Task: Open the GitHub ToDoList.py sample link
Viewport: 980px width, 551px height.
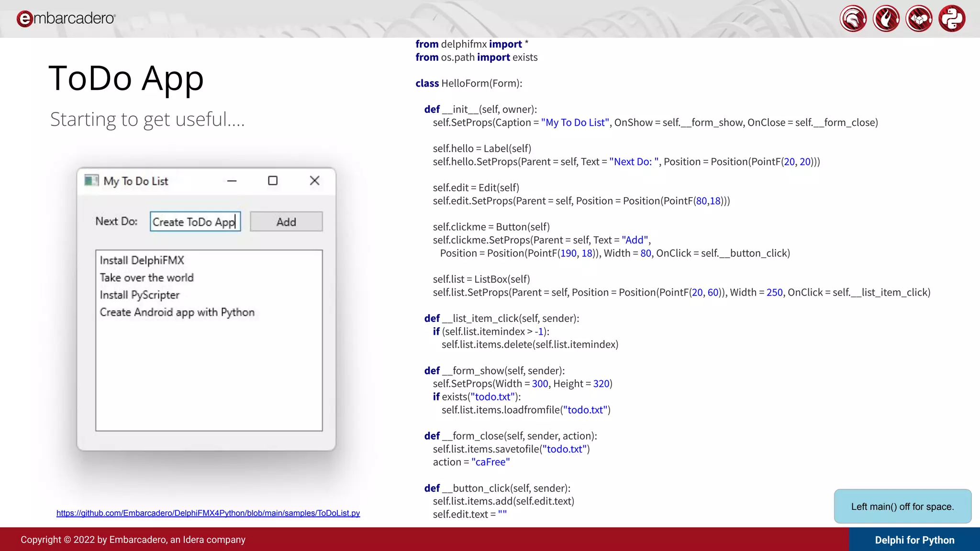Action: tap(208, 513)
